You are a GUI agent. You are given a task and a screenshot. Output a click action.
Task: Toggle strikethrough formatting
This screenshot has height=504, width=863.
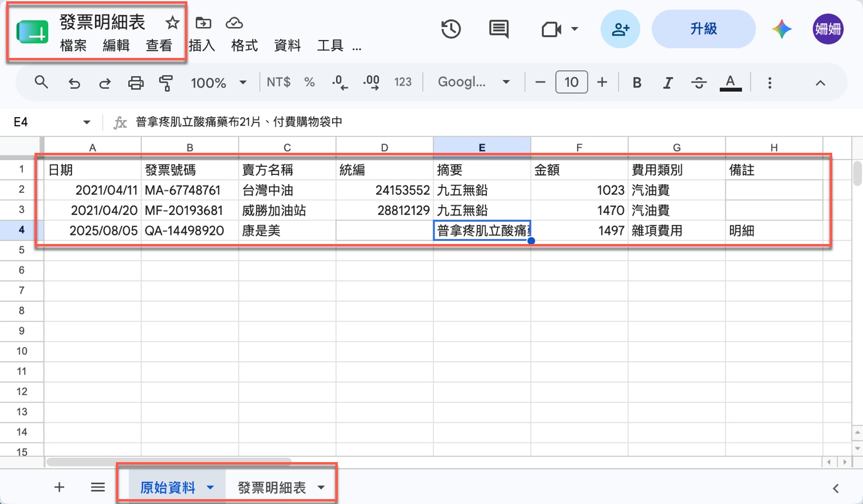pyautogui.click(x=698, y=83)
